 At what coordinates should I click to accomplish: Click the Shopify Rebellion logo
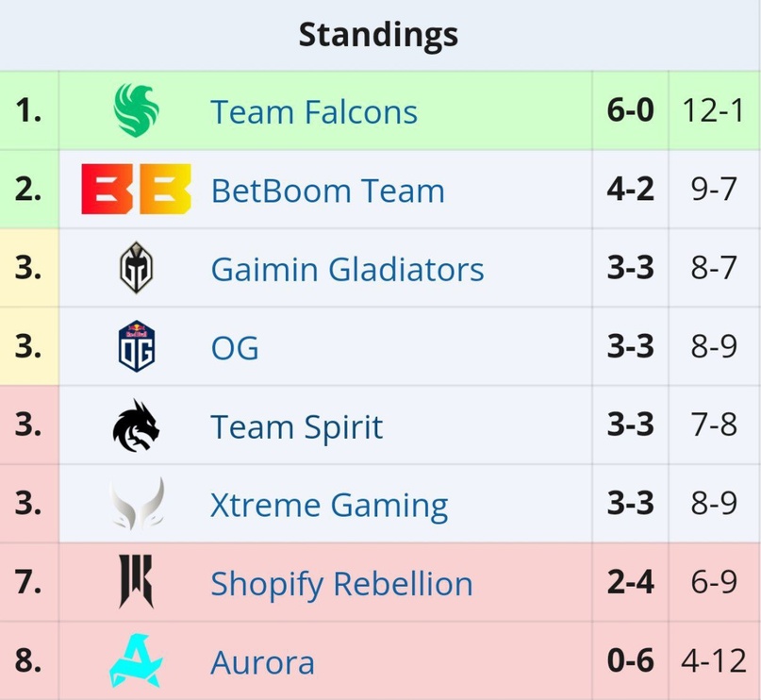(137, 581)
